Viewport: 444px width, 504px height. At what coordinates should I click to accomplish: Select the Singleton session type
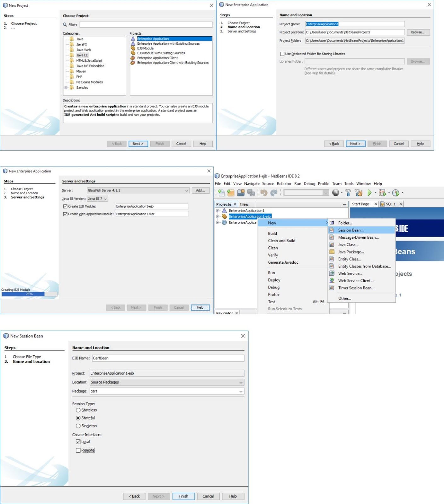coord(78,426)
